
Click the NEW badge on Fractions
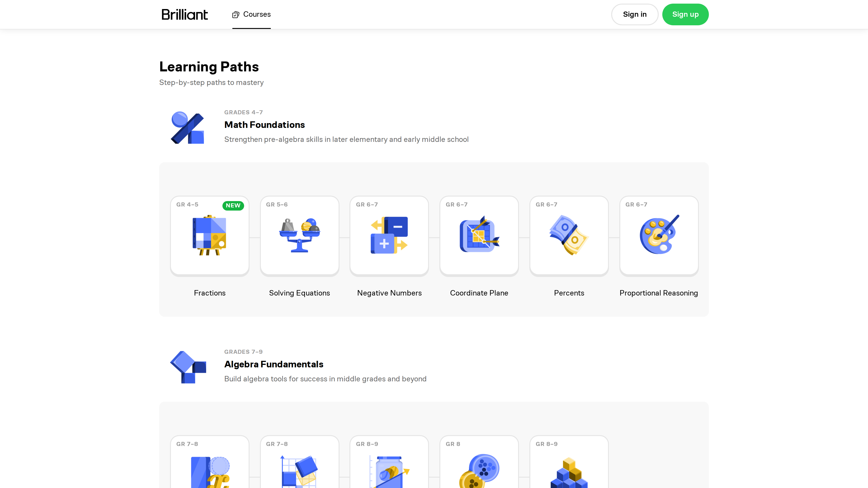233,205
